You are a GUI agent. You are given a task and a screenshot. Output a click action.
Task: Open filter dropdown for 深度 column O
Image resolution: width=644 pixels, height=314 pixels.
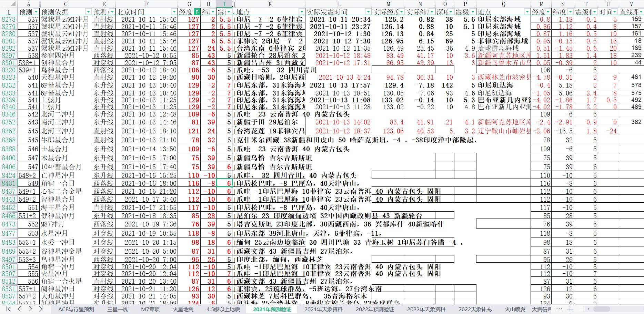(x=451, y=12)
